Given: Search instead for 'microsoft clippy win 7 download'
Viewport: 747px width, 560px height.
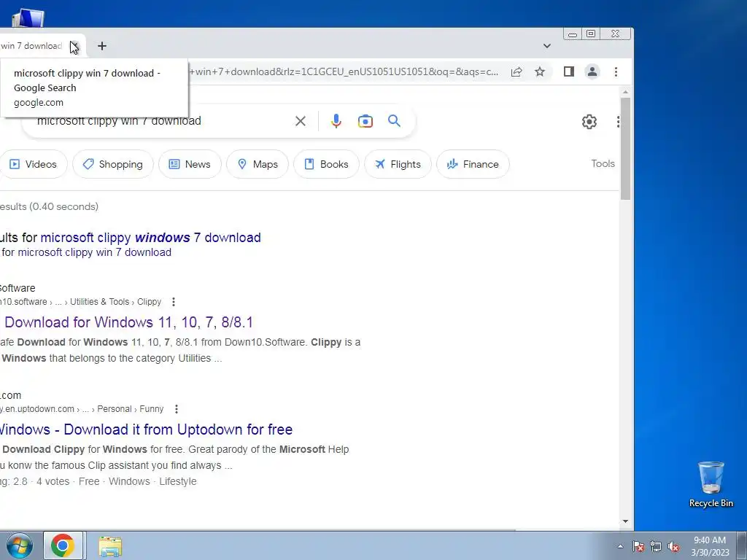Looking at the screenshot, I should coord(94,252).
